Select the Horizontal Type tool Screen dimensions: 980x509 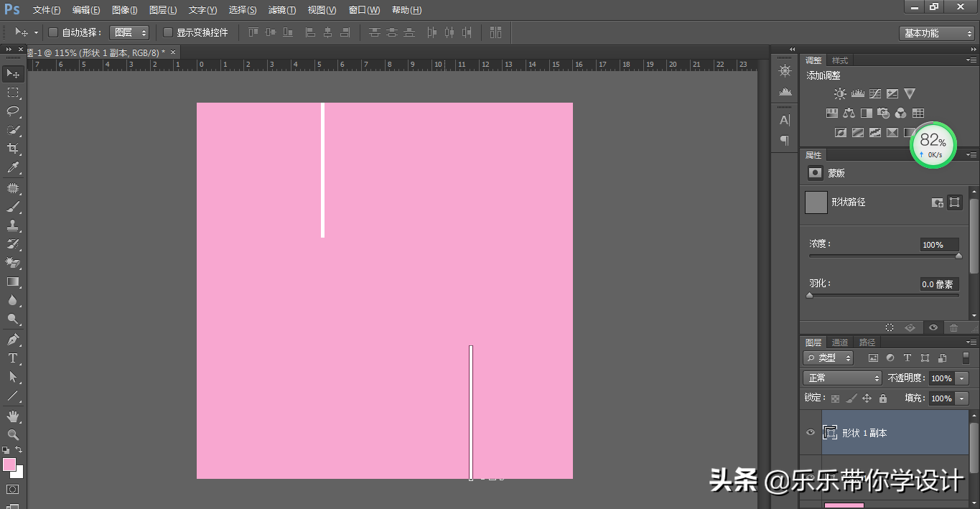13,358
